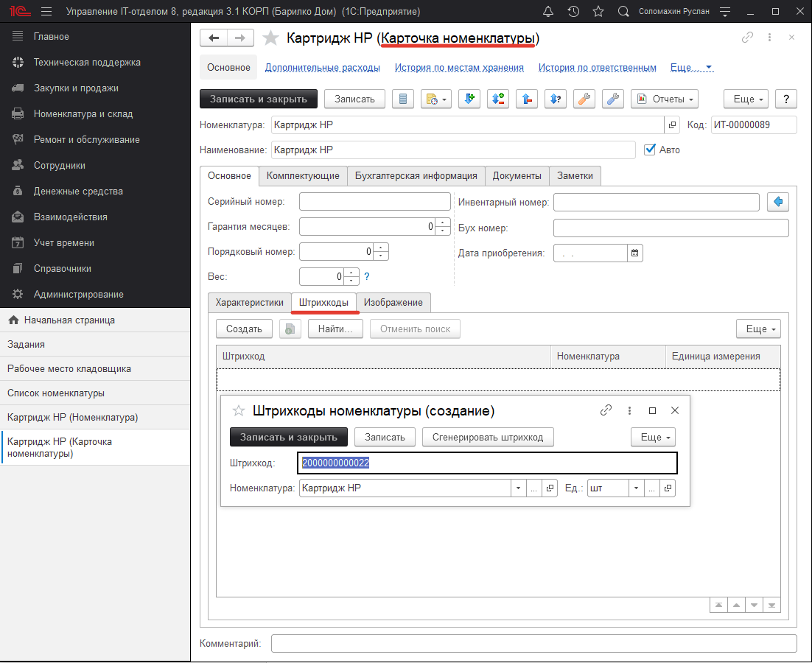The image size is (812, 663).
Task: Toggle the Авто checkbox
Action: [650, 150]
